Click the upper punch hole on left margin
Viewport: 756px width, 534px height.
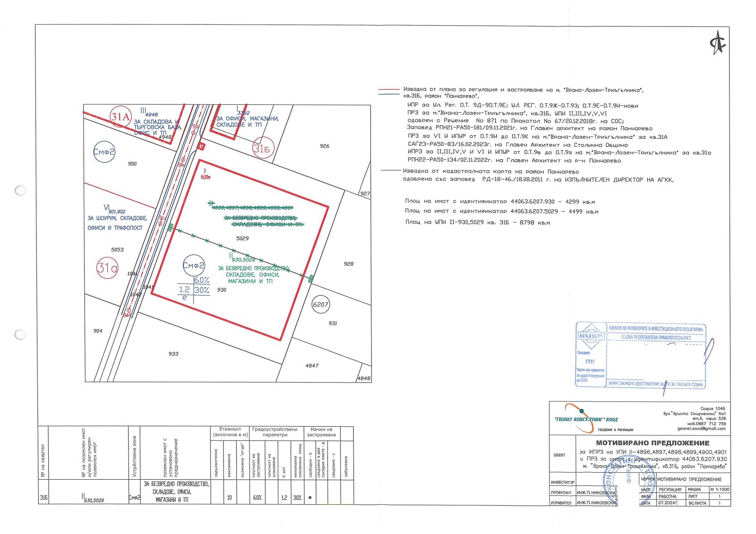[x=20, y=191]
